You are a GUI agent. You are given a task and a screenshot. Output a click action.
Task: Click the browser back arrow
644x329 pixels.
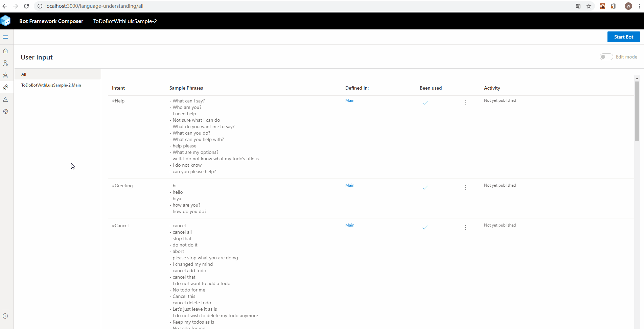(x=5, y=6)
